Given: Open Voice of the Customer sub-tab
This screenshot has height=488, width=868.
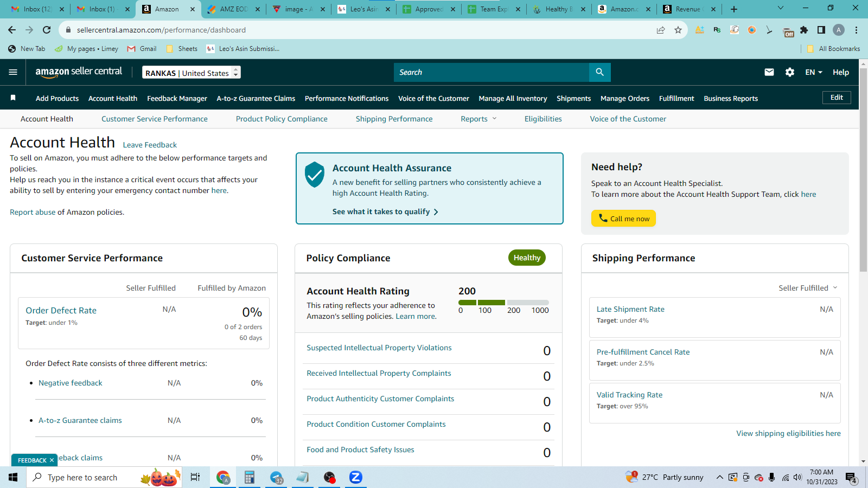Looking at the screenshot, I should pyautogui.click(x=628, y=119).
